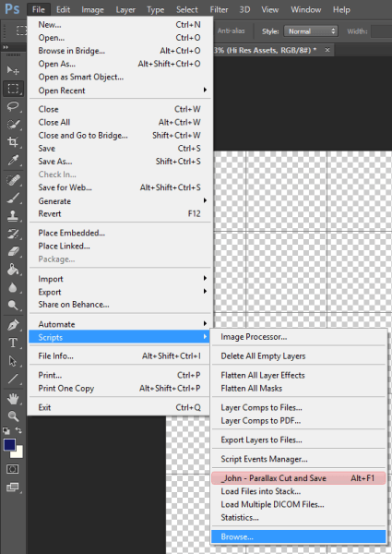This screenshot has height=554, width=392.
Task: Swap foreground and background colors
Action: click(x=18, y=430)
